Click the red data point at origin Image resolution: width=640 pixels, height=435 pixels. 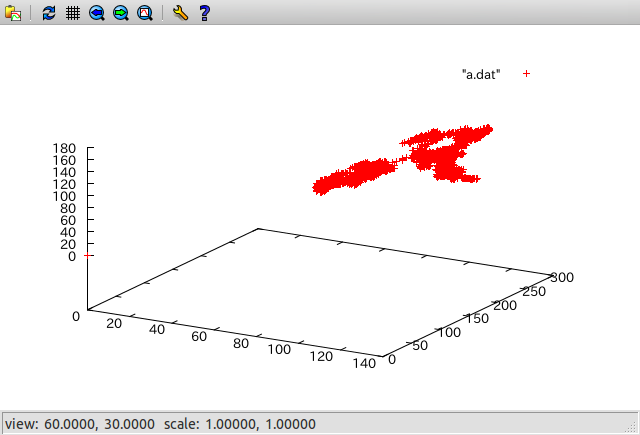tap(87, 255)
